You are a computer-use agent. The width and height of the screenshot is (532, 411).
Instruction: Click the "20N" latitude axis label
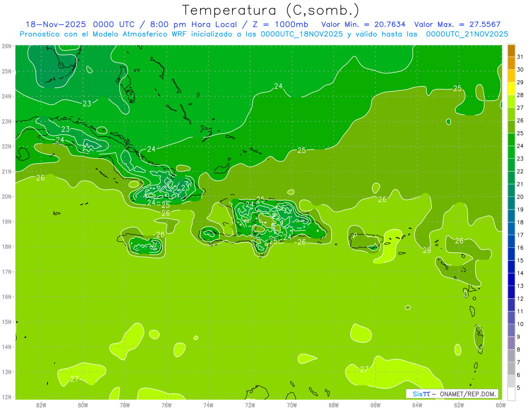[7, 196]
